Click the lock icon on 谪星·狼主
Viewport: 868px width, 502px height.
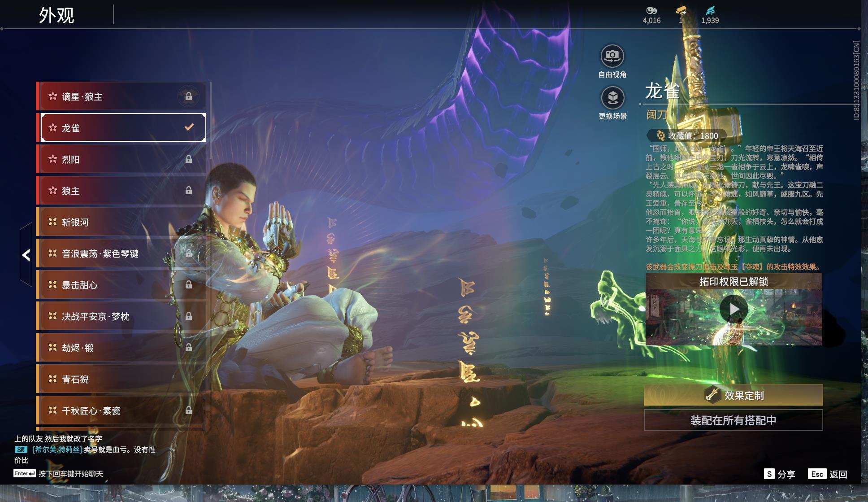coord(189,96)
